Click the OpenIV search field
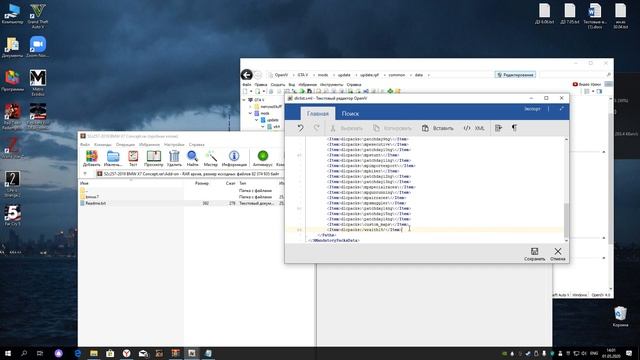The height and width of the screenshot is (360, 640). (x=575, y=75)
